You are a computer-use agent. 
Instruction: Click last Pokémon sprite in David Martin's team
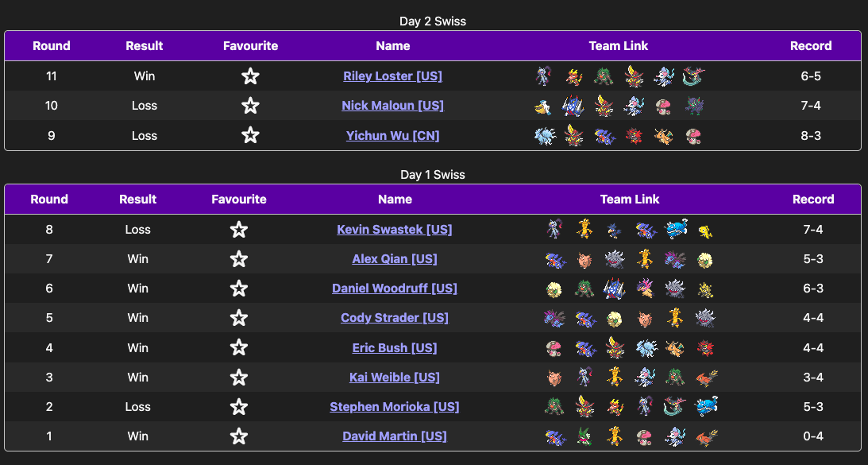(x=704, y=436)
